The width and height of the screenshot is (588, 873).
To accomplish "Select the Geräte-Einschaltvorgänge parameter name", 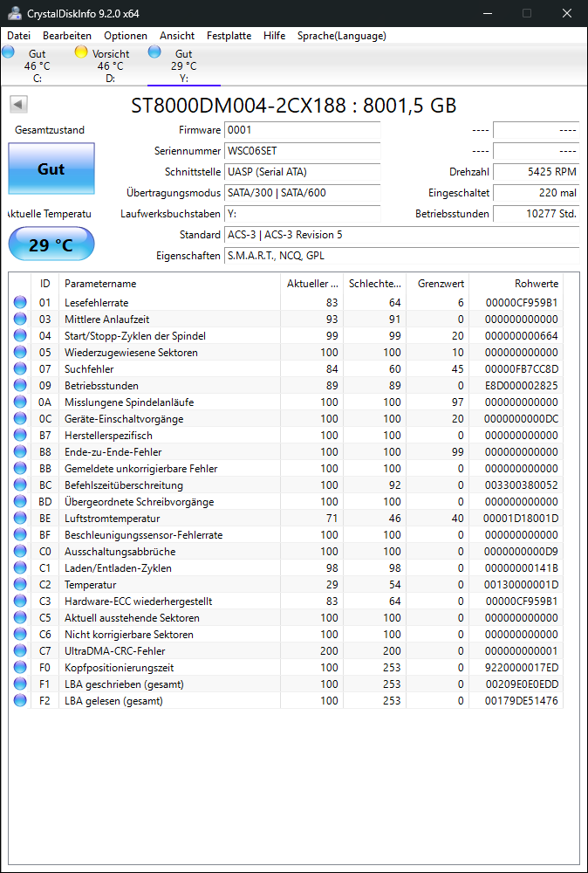I will 124,419.
